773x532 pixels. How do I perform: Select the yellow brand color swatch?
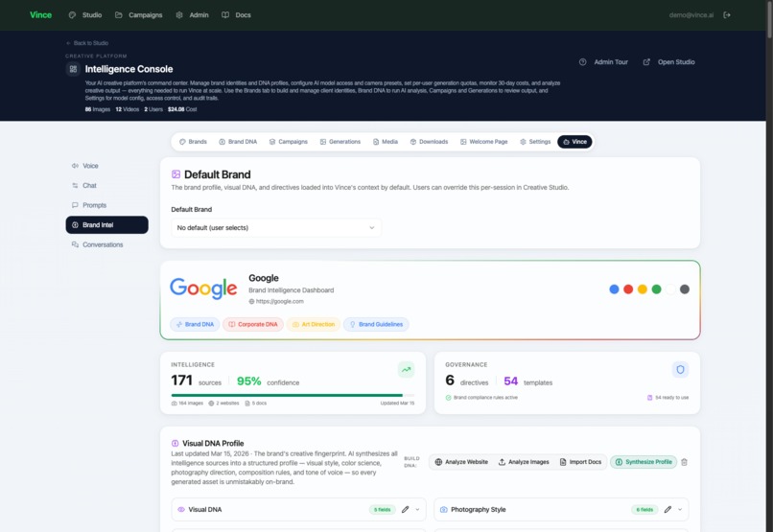tap(643, 289)
